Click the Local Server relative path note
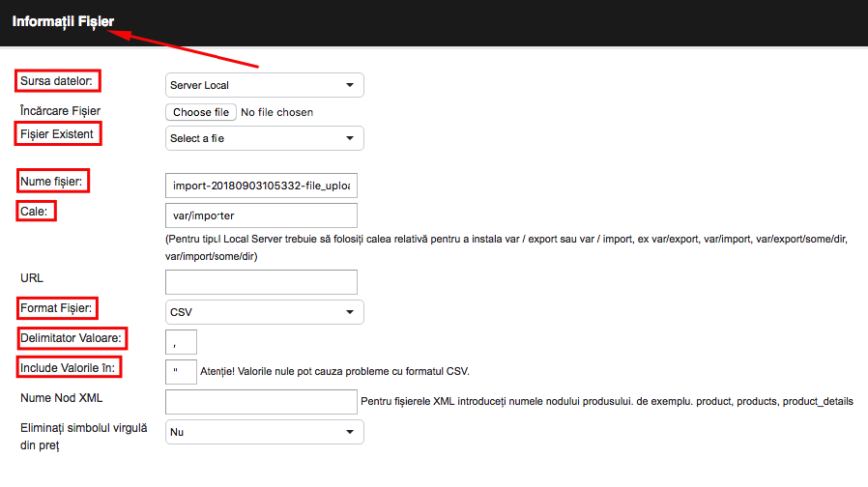 coord(506,247)
